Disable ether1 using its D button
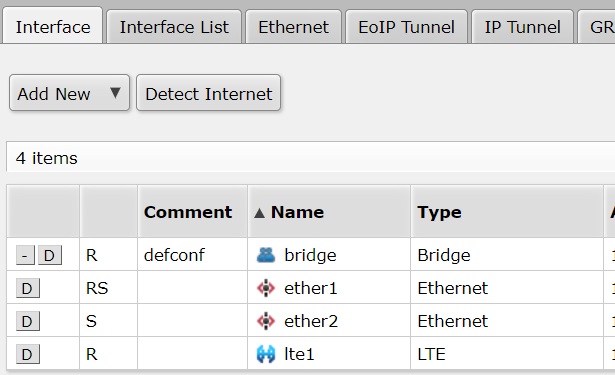 pyautogui.click(x=27, y=288)
